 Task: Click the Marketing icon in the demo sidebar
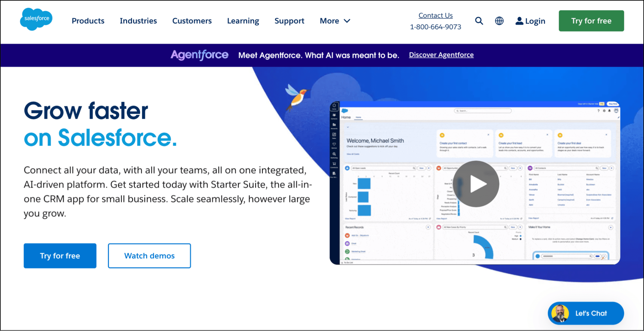tap(334, 155)
